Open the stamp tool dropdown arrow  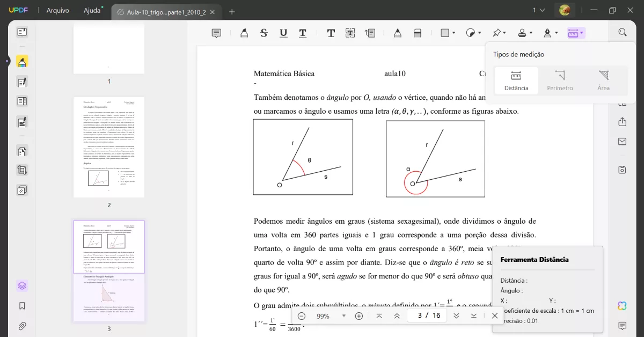point(532,33)
